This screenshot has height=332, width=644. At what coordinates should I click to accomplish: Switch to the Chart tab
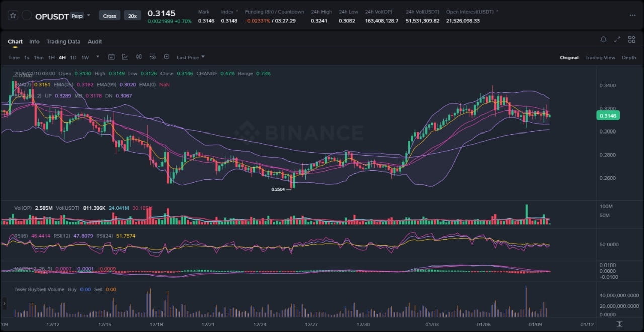[15, 42]
